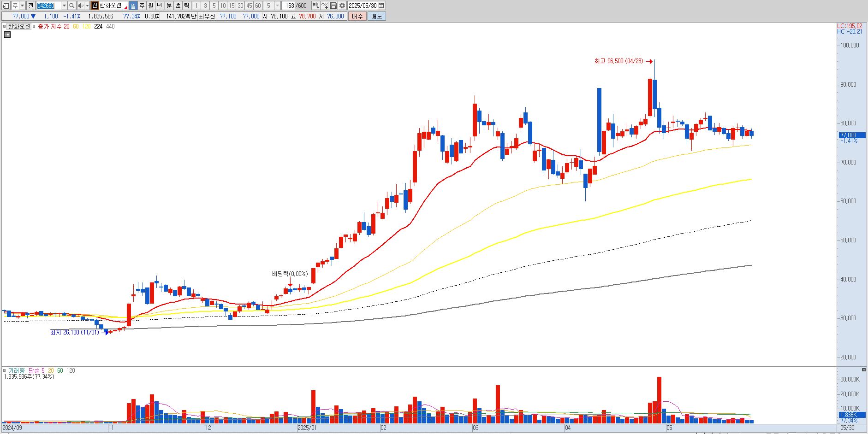Close the volume panel with its X
The height and width of the screenshot is (434, 868).
pyautogui.click(x=864, y=369)
